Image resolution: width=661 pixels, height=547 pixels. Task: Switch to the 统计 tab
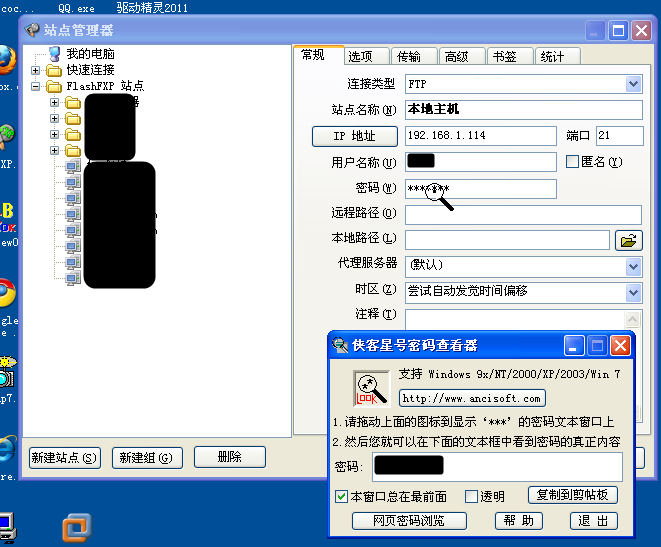(x=557, y=56)
